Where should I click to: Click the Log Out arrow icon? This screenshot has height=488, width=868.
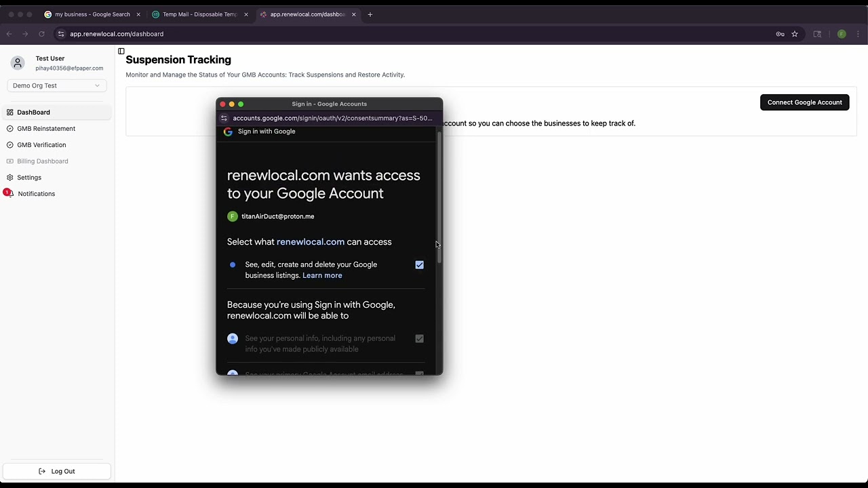[42, 471]
